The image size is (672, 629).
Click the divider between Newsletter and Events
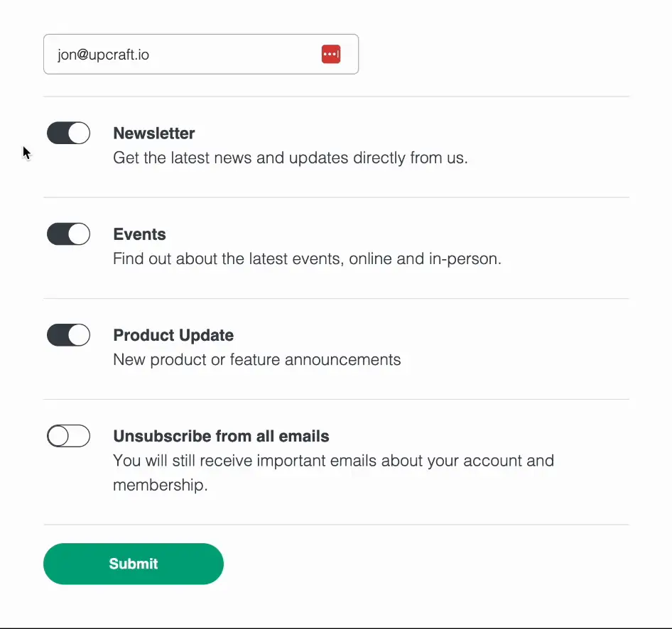tap(336, 197)
